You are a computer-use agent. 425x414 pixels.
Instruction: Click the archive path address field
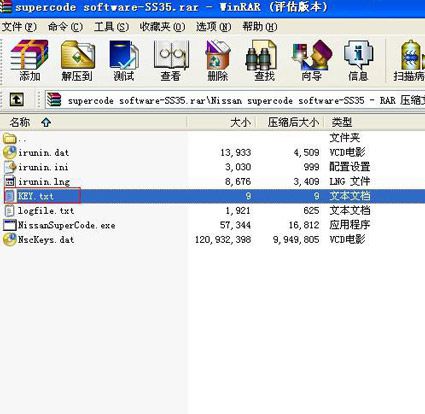(x=235, y=100)
